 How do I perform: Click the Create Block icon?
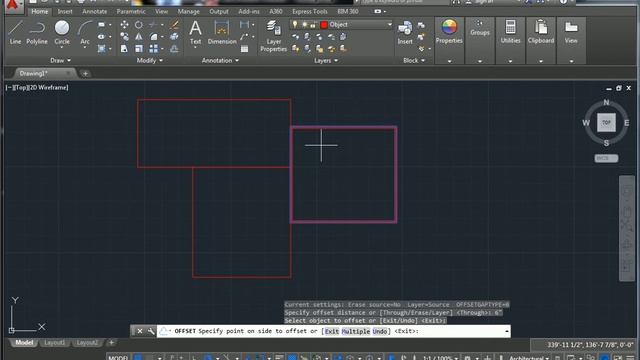click(421, 25)
